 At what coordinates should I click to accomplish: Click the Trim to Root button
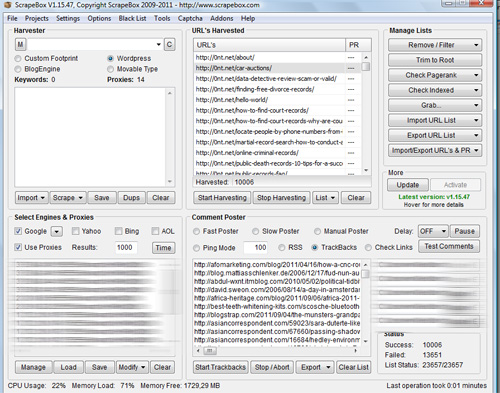click(435, 60)
